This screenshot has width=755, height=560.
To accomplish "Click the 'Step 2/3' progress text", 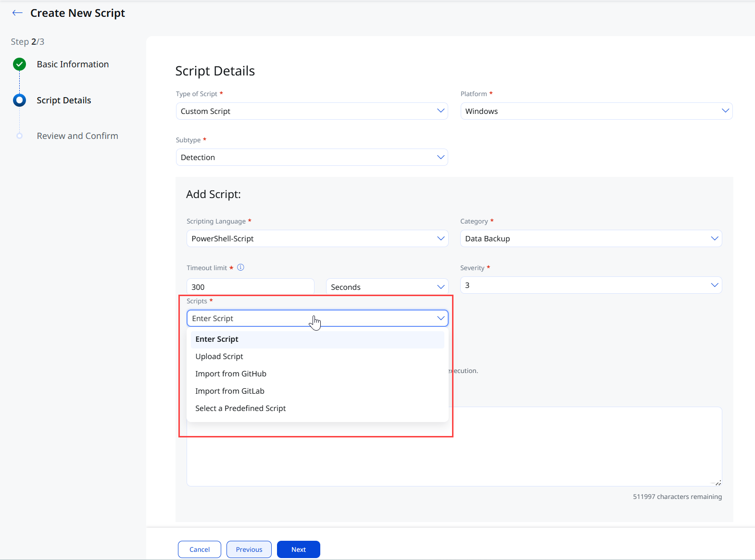I will [27, 42].
